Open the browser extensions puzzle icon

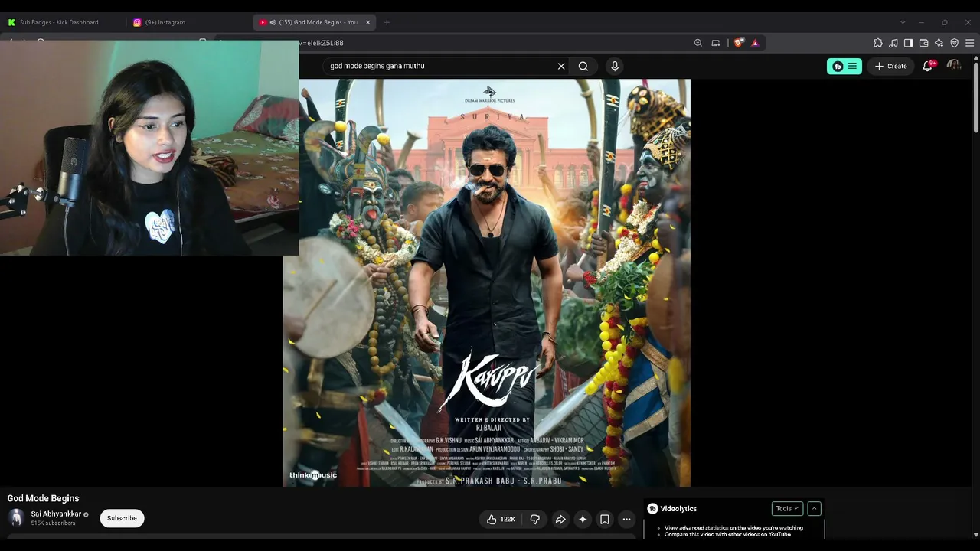click(x=878, y=43)
